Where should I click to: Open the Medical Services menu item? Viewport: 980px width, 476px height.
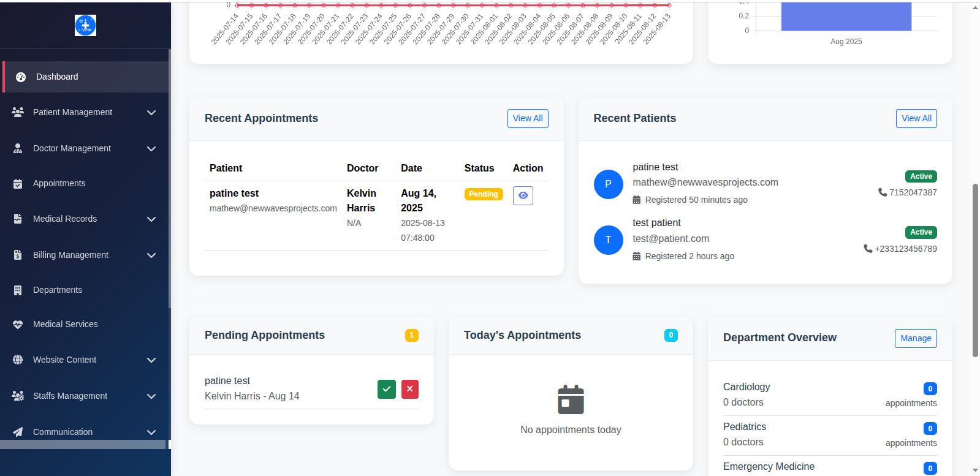pyautogui.click(x=85, y=324)
